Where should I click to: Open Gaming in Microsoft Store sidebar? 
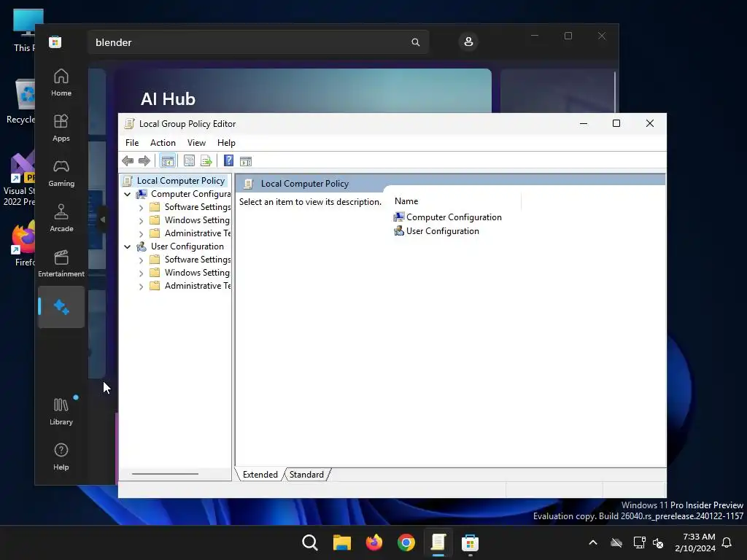tap(61, 173)
